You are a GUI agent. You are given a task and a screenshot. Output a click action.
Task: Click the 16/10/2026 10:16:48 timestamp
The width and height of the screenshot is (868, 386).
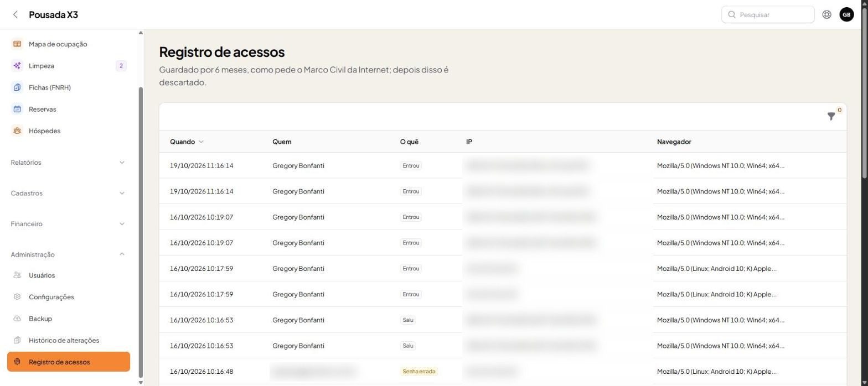coord(201,372)
